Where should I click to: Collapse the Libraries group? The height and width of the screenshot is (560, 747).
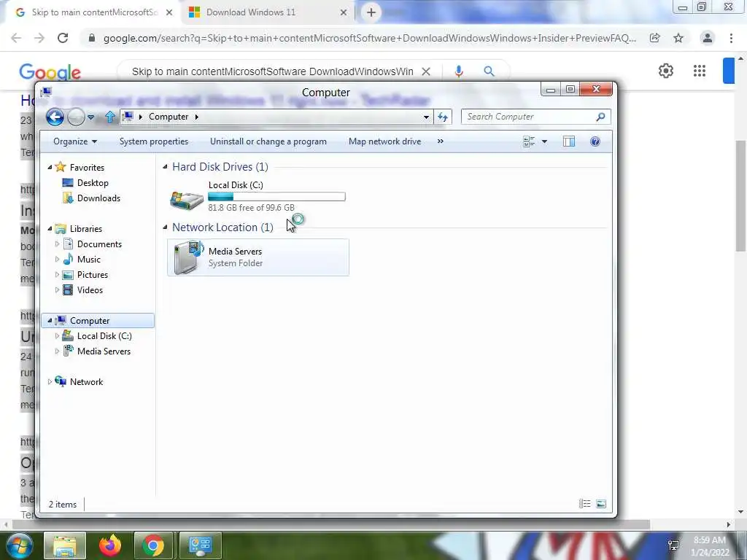pyautogui.click(x=50, y=229)
